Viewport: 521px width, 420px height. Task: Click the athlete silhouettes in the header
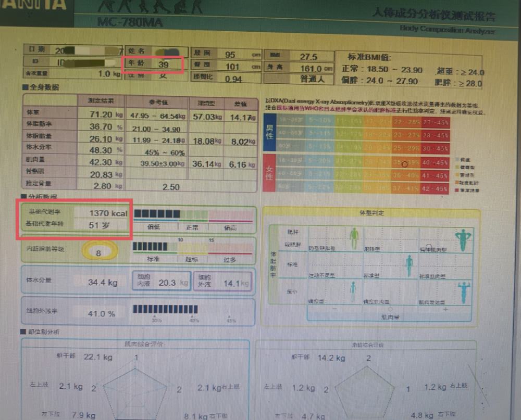150,6
